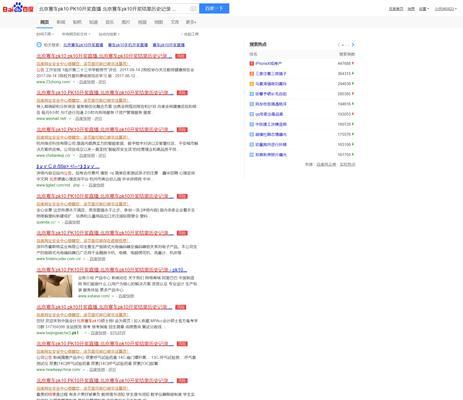The height and width of the screenshot is (400, 463).
Task: Click the camera image-search icon in search box
Action: [x=193, y=9]
